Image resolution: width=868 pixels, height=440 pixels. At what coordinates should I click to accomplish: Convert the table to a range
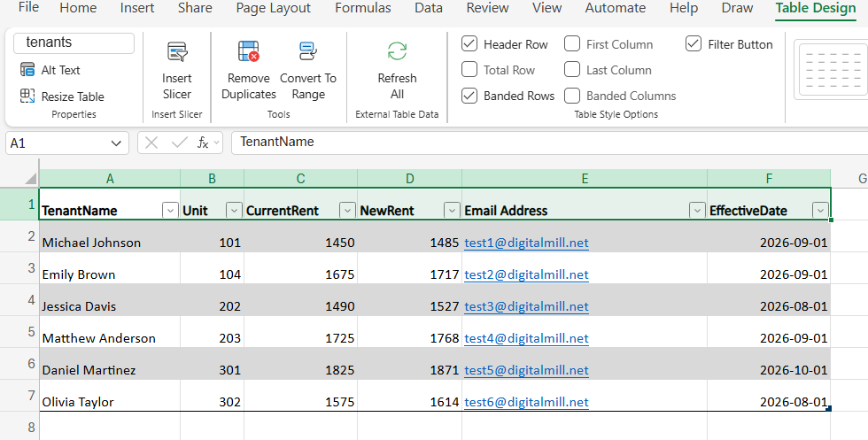[x=308, y=71]
